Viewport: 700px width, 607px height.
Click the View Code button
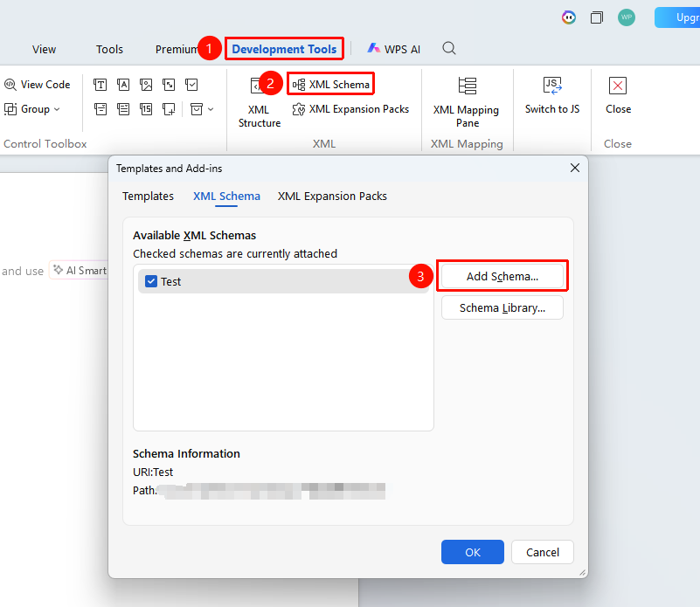click(37, 85)
